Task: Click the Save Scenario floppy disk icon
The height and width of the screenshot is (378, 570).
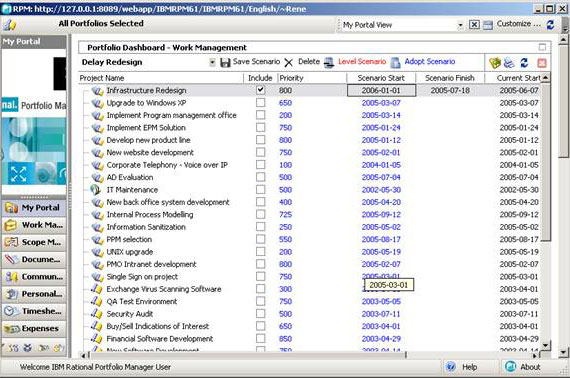Action: 225,63
